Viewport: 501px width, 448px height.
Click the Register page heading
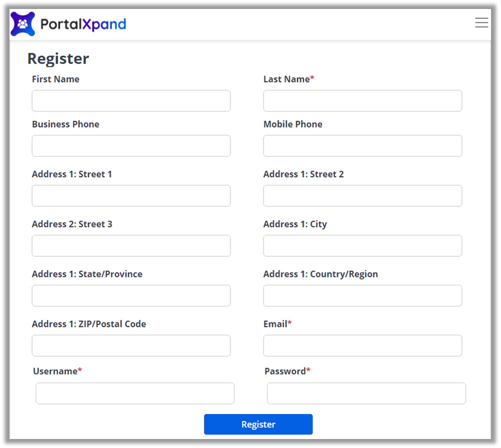(x=58, y=59)
